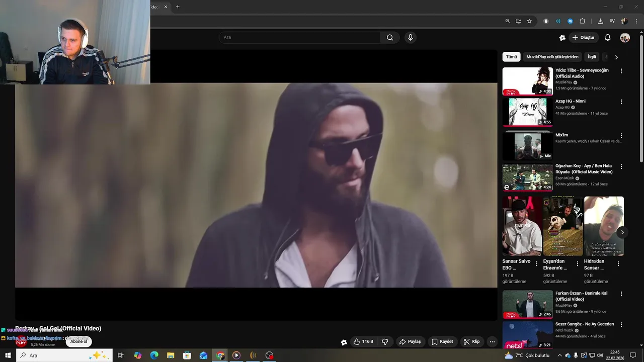Image resolution: width=644 pixels, height=362 pixels.
Task: Open YouTube notifications bell
Action: click(608, 38)
